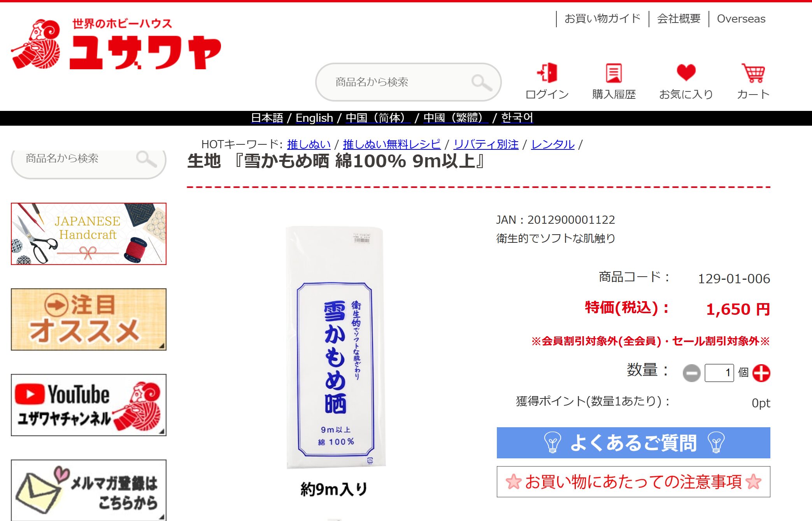Decrease quantity with gray minus icon

pos(691,373)
